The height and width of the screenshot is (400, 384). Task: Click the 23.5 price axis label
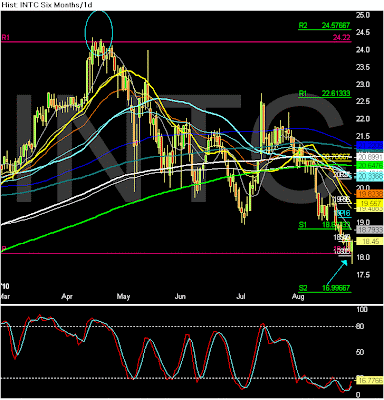(363, 67)
